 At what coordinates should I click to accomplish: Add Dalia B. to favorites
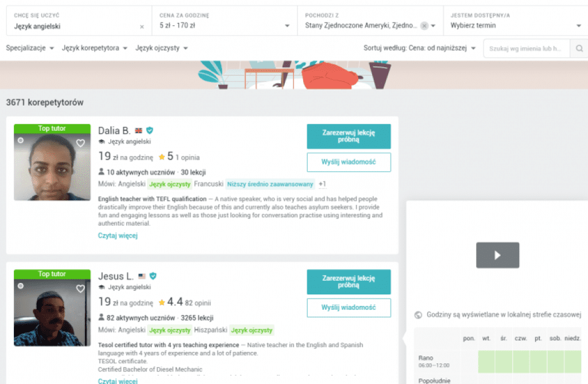pyautogui.click(x=80, y=143)
